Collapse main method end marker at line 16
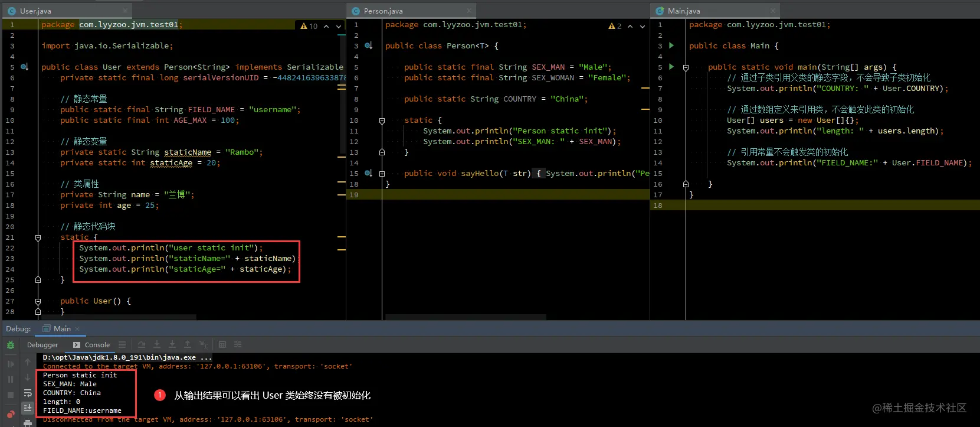 686,184
